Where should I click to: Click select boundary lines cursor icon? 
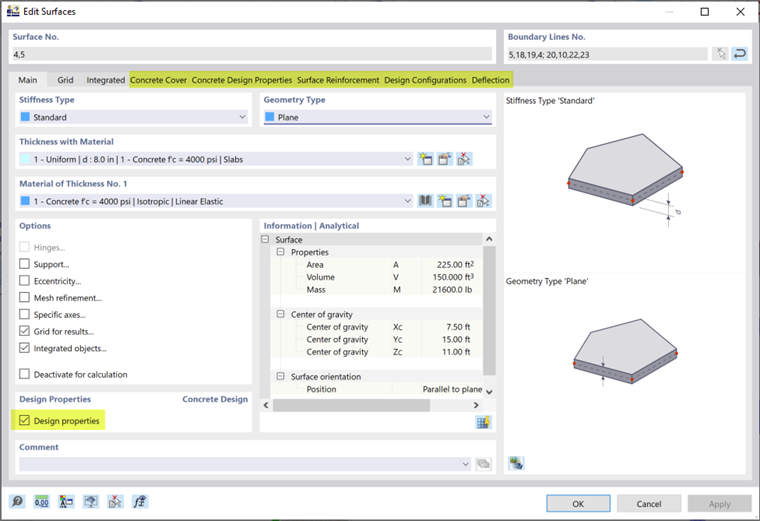tap(721, 54)
